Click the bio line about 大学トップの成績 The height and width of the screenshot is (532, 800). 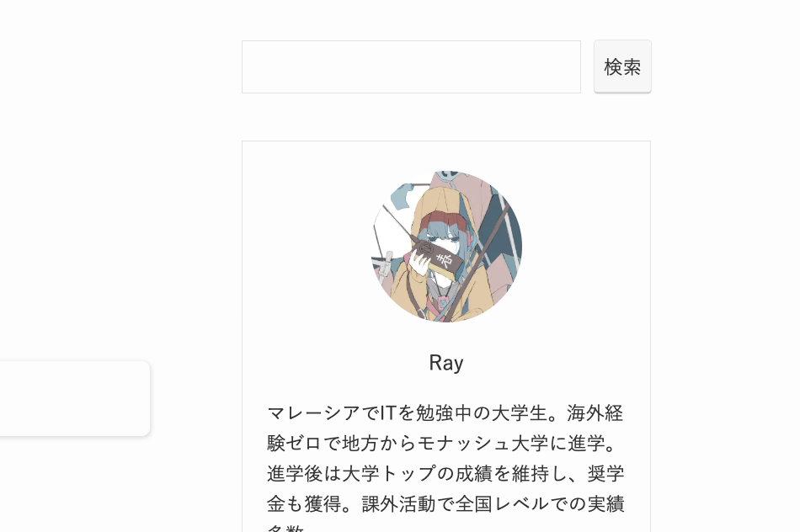point(445,474)
